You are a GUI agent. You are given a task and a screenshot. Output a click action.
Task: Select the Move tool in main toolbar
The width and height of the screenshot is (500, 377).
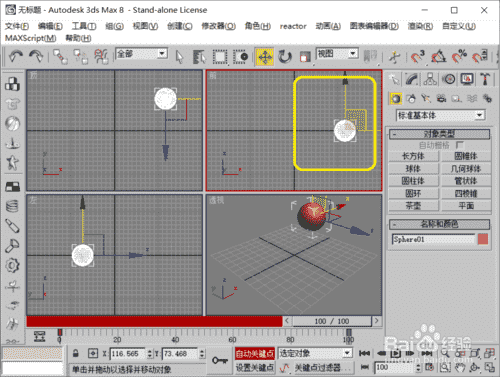click(x=265, y=57)
